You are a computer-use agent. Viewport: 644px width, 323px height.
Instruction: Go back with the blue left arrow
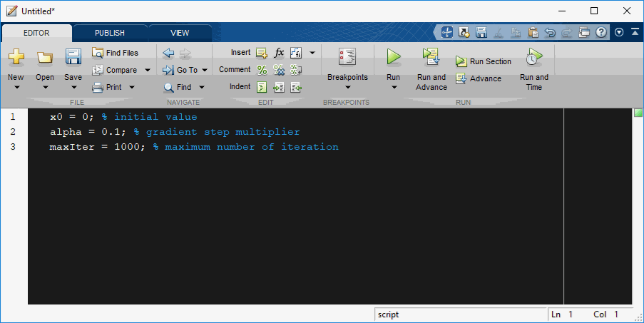168,53
